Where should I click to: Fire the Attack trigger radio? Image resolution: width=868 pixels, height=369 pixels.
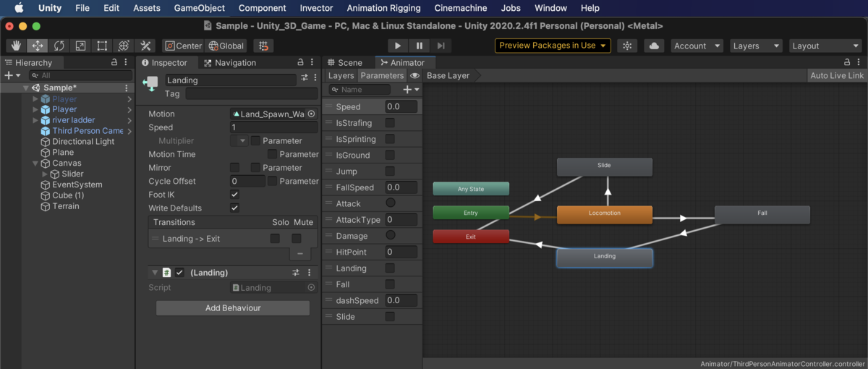click(x=391, y=203)
